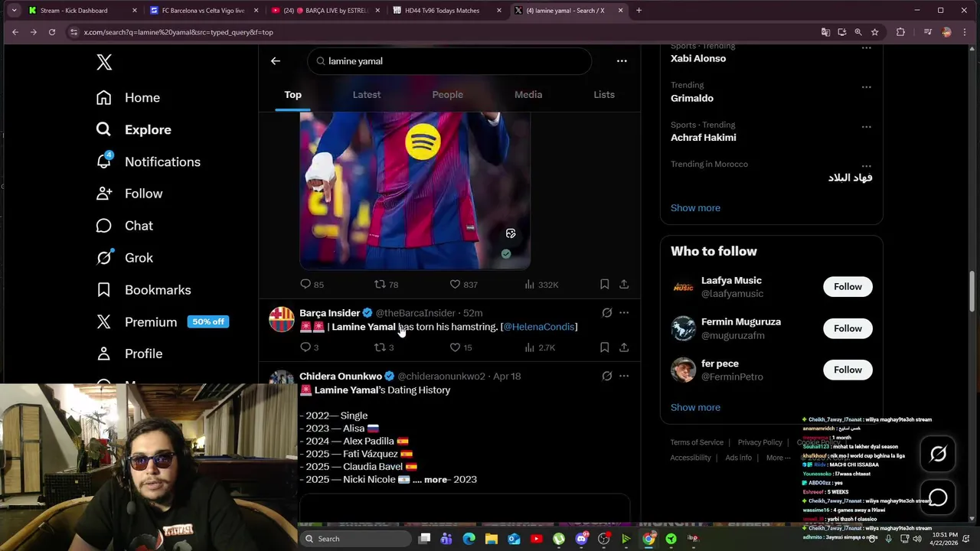This screenshot has height=551, width=980.
Task: Follow Laafya Music
Action: [848, 287]
